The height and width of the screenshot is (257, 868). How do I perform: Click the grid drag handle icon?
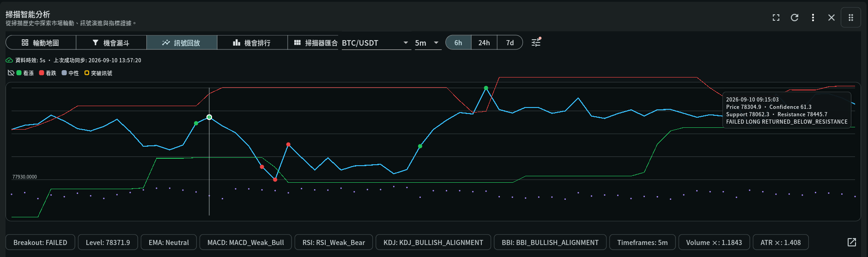point(850,18)
